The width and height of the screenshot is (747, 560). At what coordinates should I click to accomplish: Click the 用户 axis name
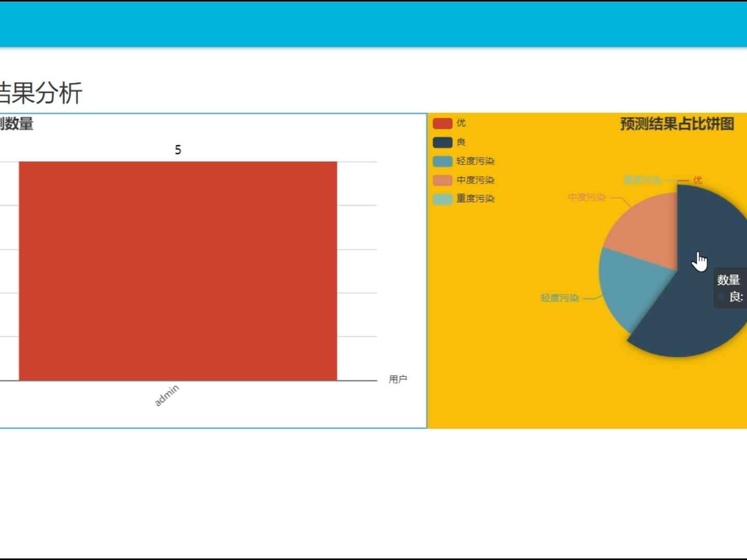click(398, 380)
